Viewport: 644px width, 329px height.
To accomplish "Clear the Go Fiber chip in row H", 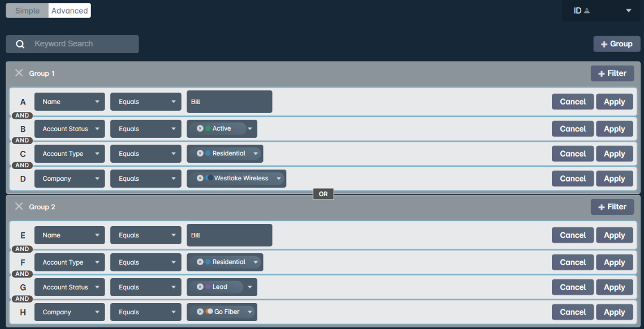I will click(x=200, y=311).
